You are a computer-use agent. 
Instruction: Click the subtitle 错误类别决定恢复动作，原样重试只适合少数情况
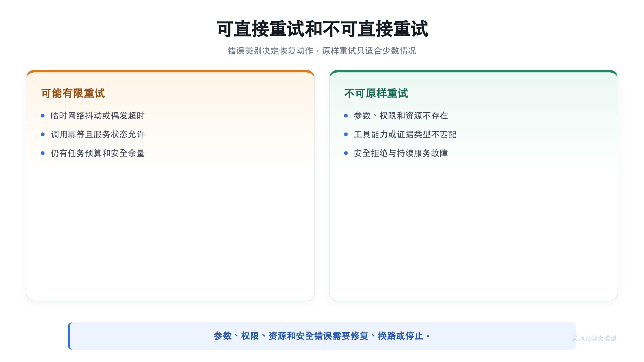point(322,51)
